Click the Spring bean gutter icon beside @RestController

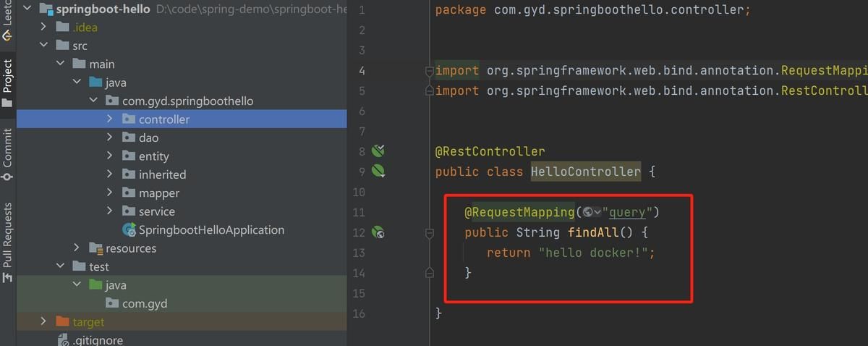[x=378, y=151]
